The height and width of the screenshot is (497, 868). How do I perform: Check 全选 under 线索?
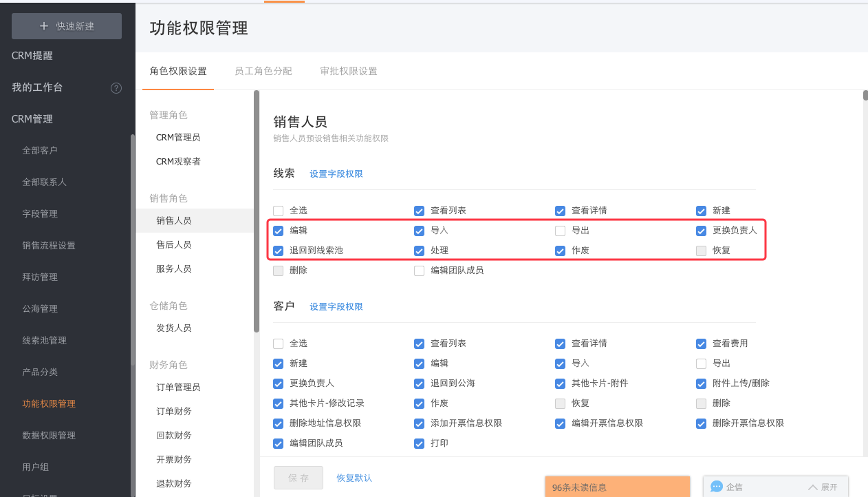tap(279, 211)
